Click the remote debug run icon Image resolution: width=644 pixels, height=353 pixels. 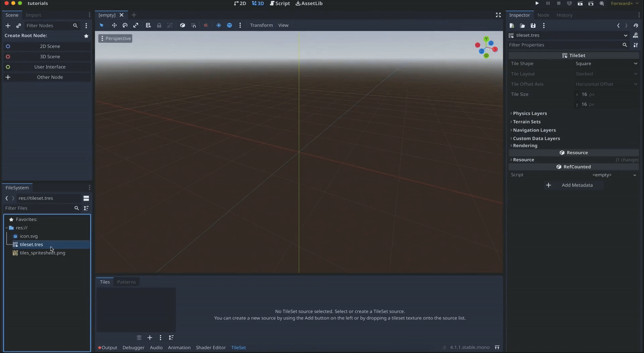(569, 4)
